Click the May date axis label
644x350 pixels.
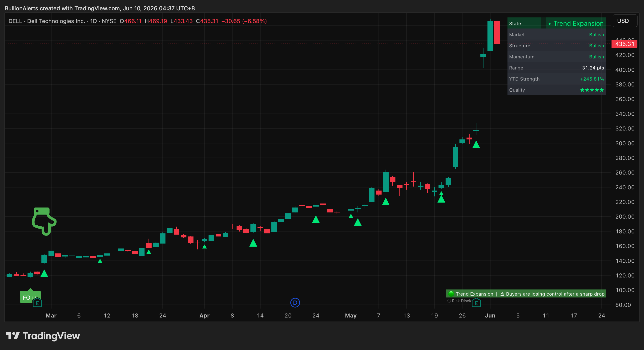[350, 315]
